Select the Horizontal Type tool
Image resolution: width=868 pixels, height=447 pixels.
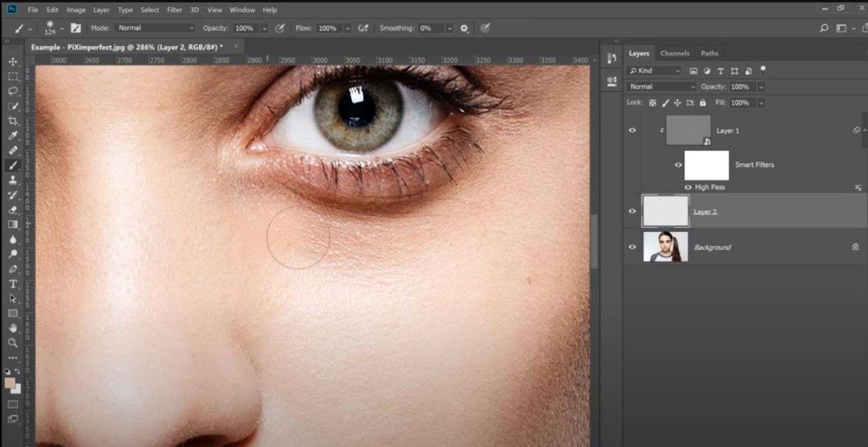pos(13,283)
